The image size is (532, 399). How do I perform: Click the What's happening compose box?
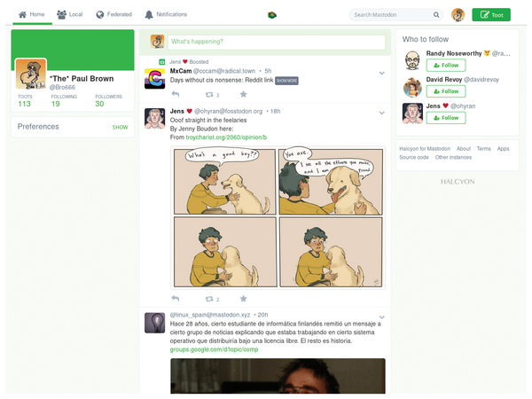(x=277, y=42)
